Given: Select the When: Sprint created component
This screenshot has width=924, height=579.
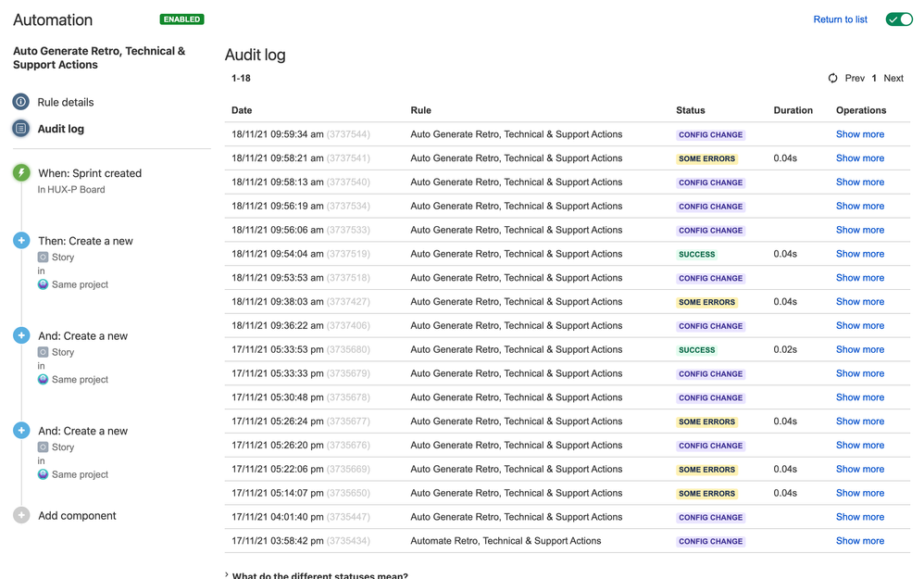Looking at the screenshot, I should [90, 173].
